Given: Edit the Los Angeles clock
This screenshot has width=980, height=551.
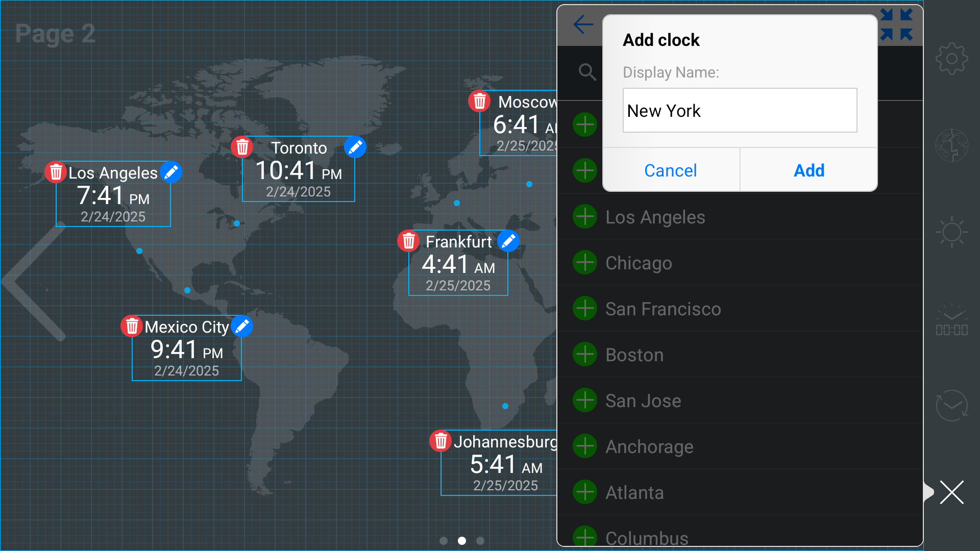Looking at the screenshot, I should pos(171,172).
